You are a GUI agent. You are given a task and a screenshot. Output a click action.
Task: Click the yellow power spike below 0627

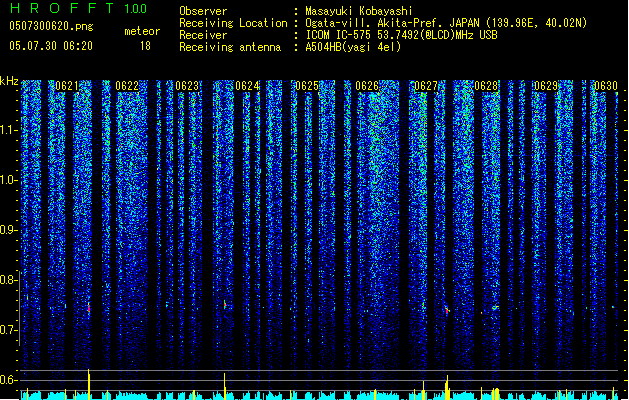click(423, 390)
